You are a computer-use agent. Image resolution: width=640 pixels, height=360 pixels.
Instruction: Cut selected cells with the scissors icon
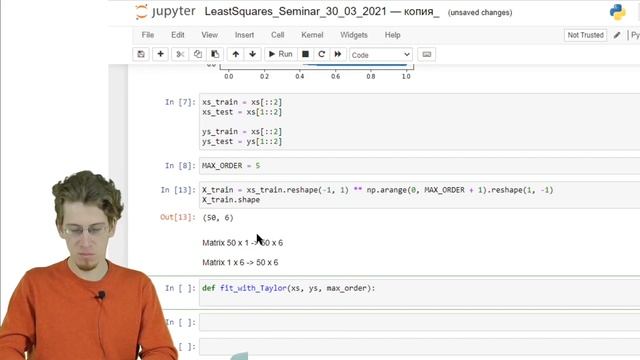[x=180, y=54]
